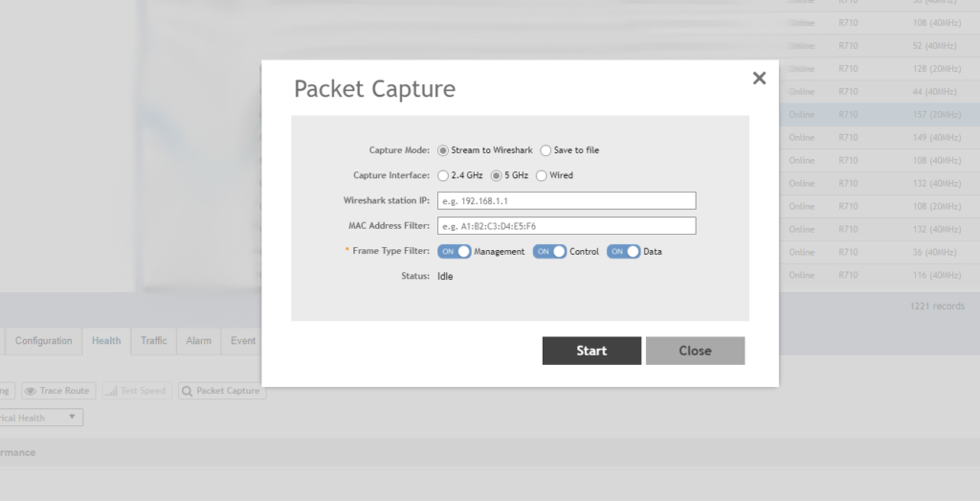Select the row with channel 157 (20MHz)
Screen dimensions: 980x501
click(880, 114)
